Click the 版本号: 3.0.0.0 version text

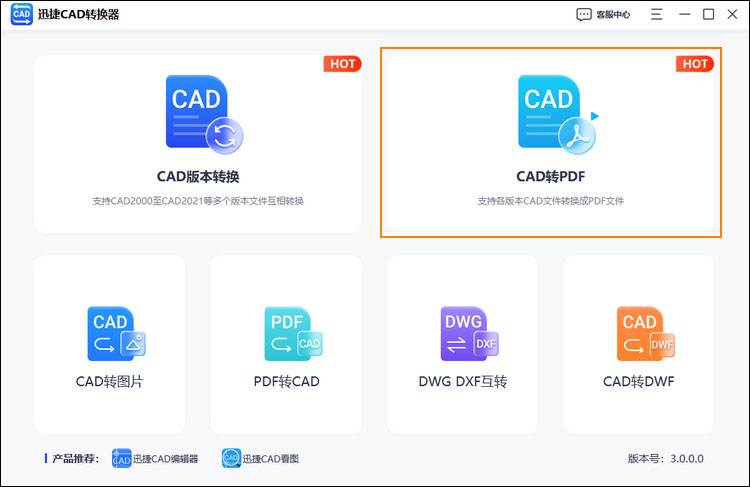coord(665,458)
